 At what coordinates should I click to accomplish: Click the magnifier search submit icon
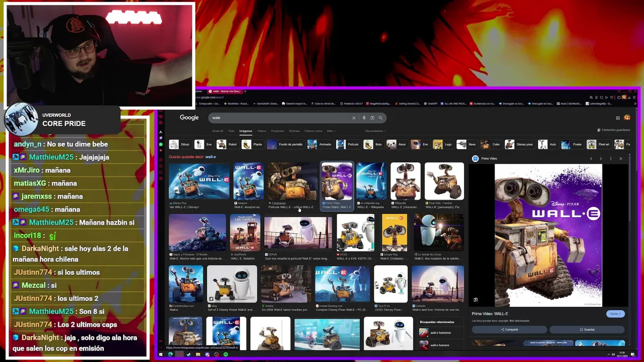380,118
